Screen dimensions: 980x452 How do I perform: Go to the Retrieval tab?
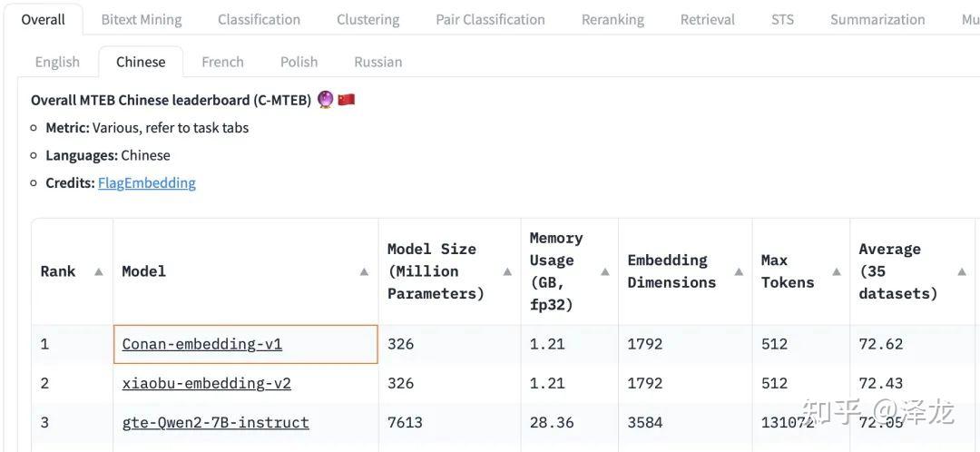coord(707,19)
